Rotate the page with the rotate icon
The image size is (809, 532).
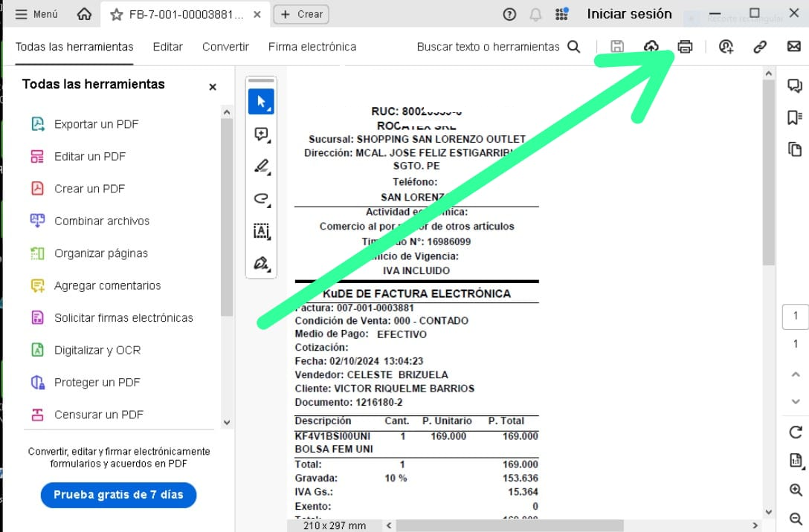(796, 432)
